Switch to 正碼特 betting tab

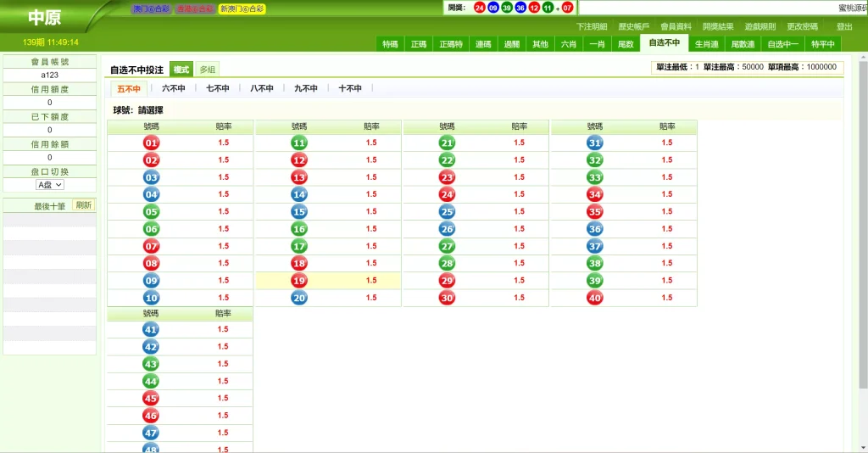tap(451, 44)
